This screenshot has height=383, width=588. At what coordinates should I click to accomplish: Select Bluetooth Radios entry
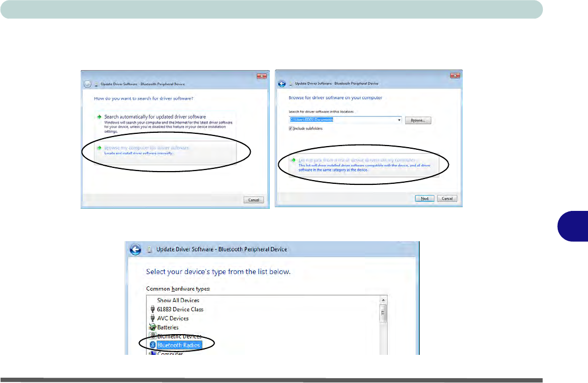tap(178, 345)
